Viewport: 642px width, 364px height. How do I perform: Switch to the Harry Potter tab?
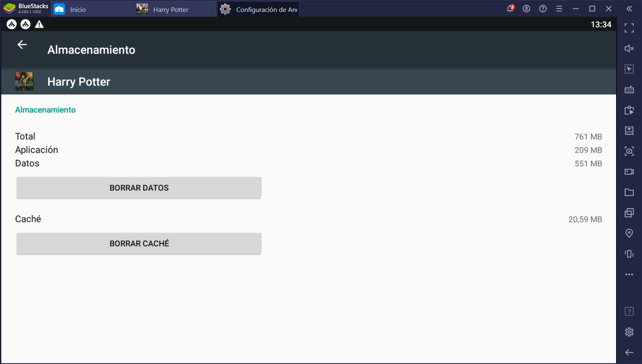175,9
